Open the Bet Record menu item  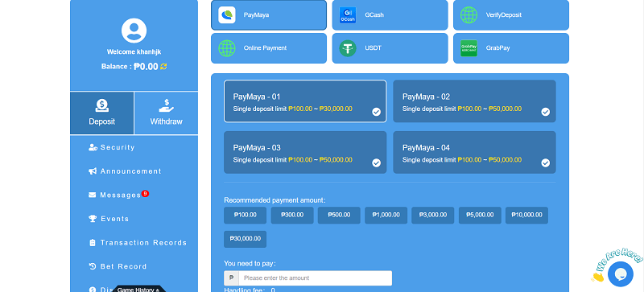pyautogui.click(x=118, y=266)
